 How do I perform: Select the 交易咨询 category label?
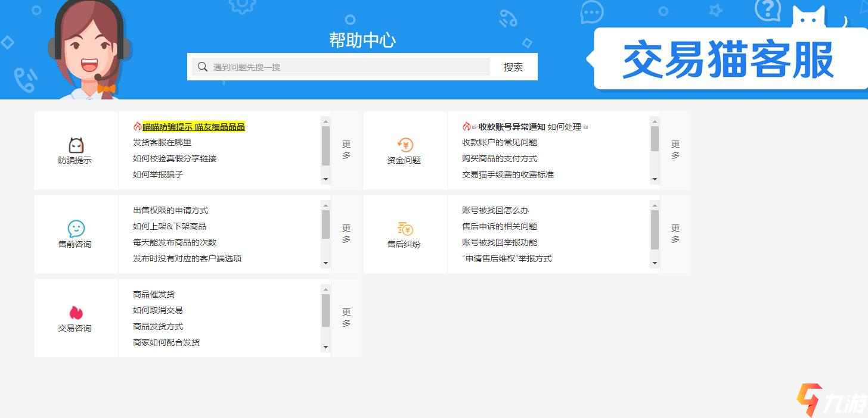(75, 329)
